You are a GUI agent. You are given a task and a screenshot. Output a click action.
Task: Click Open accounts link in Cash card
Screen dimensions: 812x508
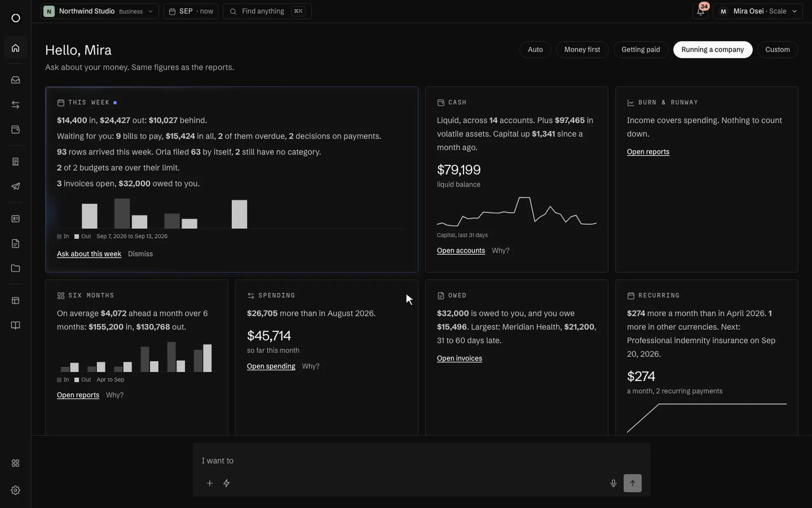point(461,251)
